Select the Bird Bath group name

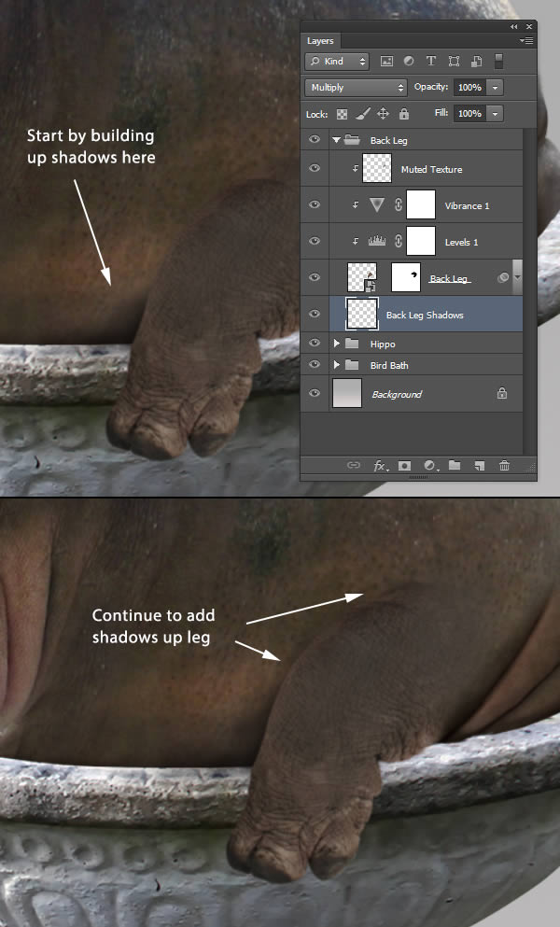point(389,365)
